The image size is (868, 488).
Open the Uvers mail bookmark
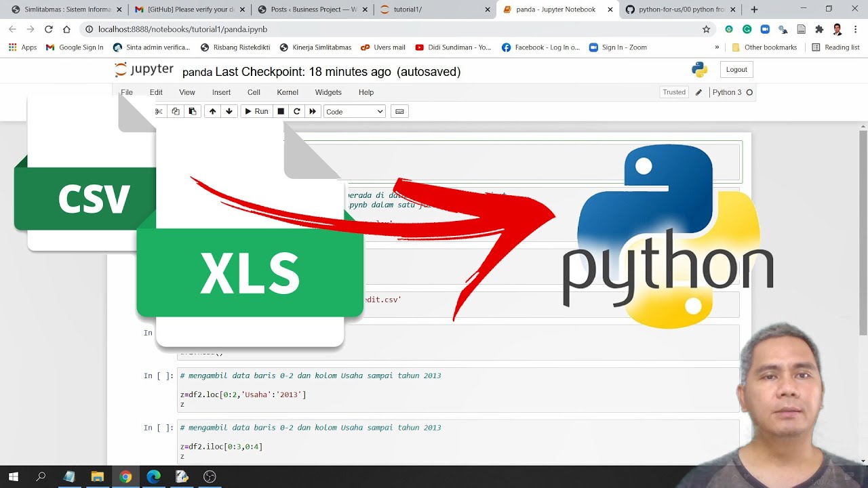coord(382,47)
